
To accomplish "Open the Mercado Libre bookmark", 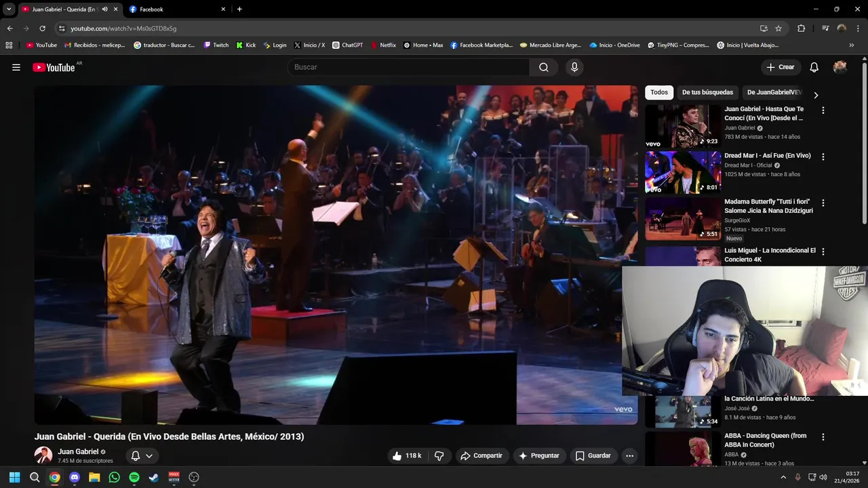I will (550, 45).
